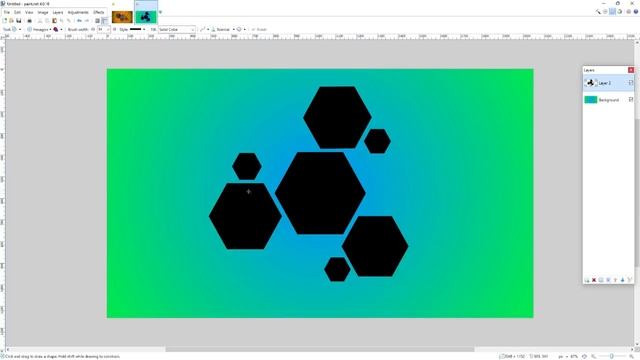The width and height of the screenshot is (640, 360).
Task: Open the Hexagon shape type dropdown
Action: pyautogui.click(x=40, y=29)
